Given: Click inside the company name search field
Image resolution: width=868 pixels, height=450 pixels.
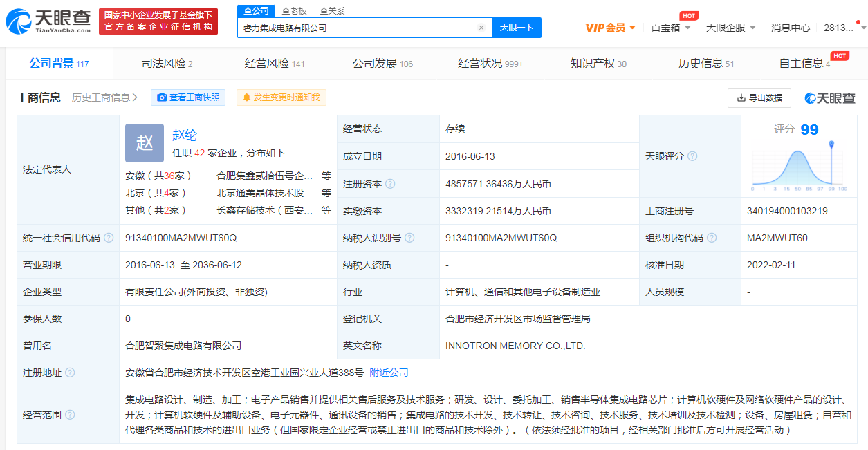Looking at the screenshot, I should point(356,28).
